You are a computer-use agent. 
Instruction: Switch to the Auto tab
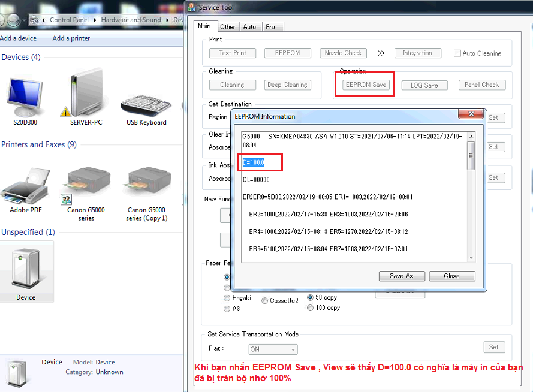(250, 27)
